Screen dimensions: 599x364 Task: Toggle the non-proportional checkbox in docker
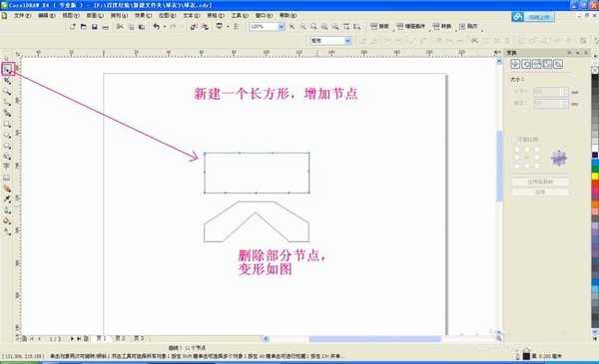[514, 140]
